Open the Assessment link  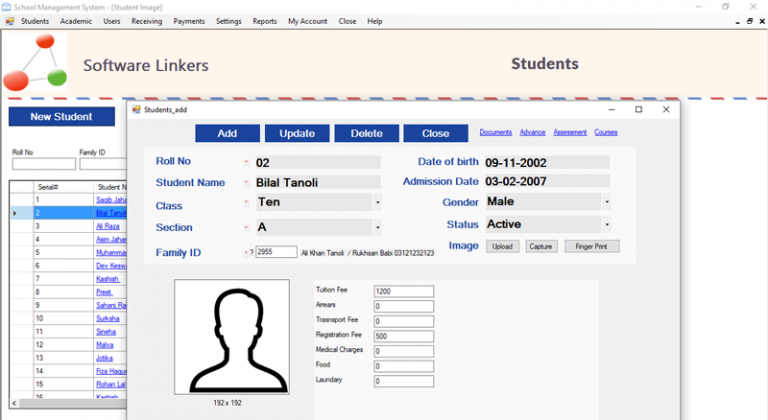tap(570, 132)
